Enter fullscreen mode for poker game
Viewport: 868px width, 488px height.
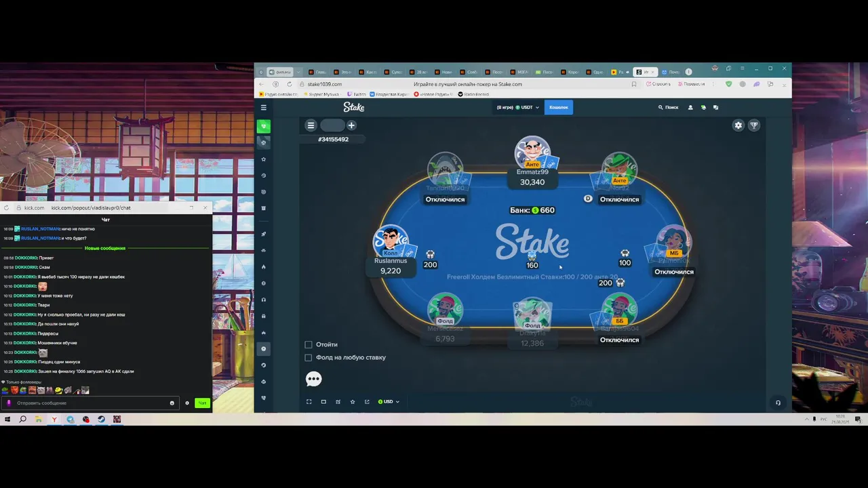point(309,402)
